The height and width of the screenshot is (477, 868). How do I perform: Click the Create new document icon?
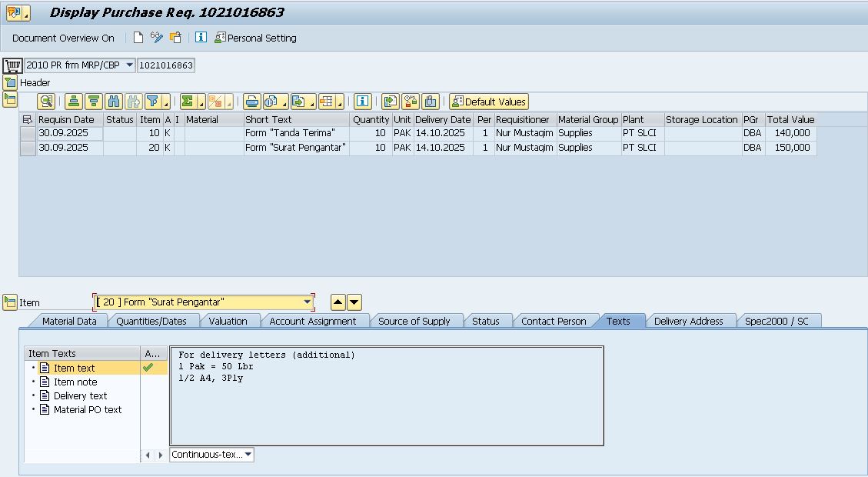[138, 38]
